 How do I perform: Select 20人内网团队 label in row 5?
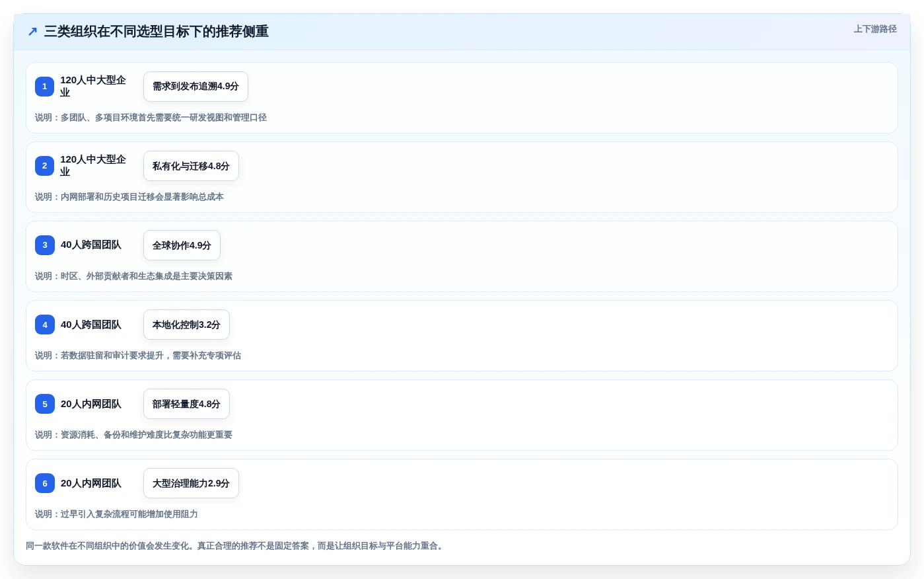pyautogui.click(x=91, y=404)
